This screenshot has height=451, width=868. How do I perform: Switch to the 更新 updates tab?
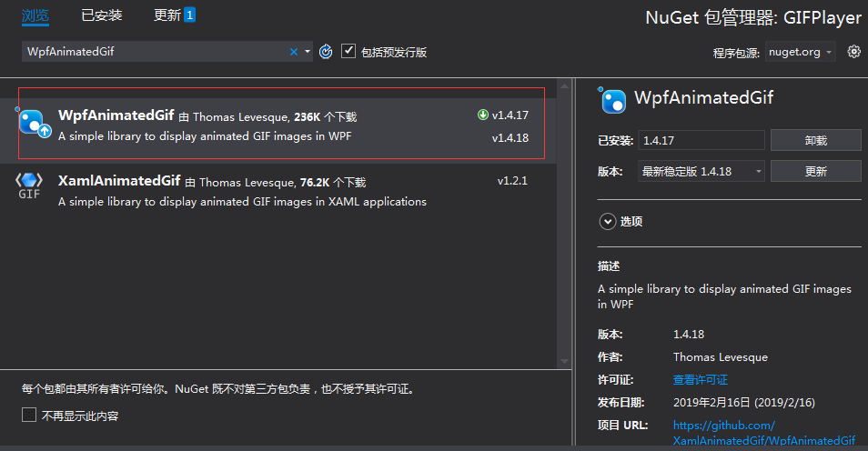(x=167, y=15)
